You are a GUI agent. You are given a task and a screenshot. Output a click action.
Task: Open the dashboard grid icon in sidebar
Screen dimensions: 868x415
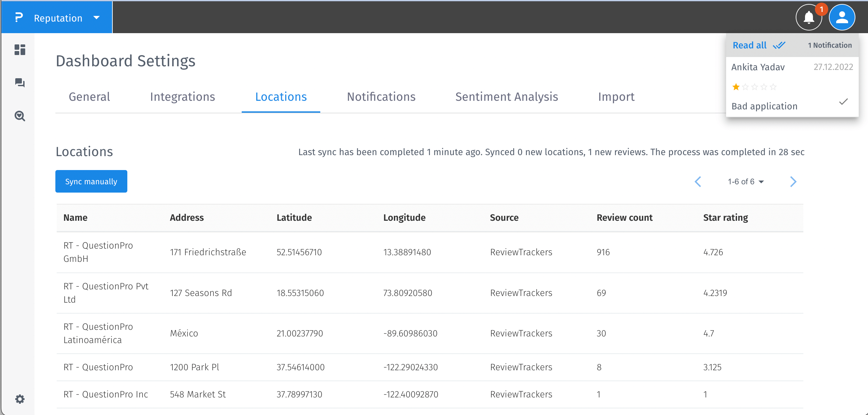[x=20, y=50]
